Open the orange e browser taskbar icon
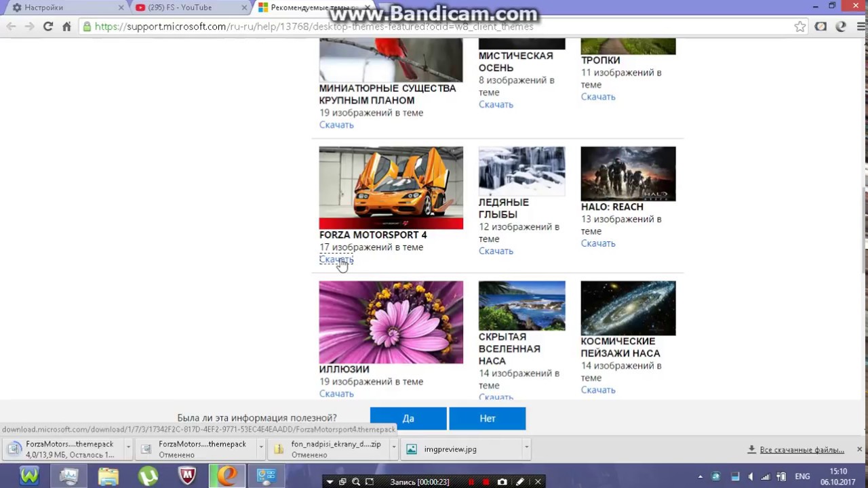Image resolution: width=868 pixels, height=488 pixels. (227, 476)
